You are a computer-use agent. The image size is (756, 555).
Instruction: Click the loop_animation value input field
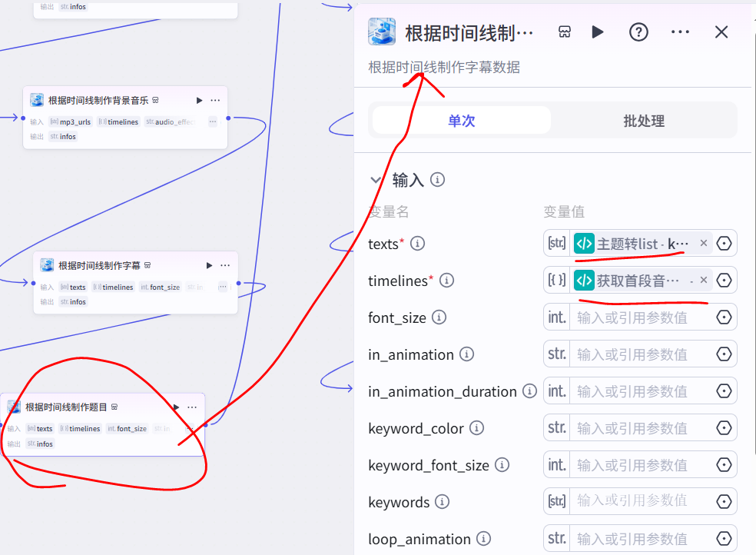642,539
